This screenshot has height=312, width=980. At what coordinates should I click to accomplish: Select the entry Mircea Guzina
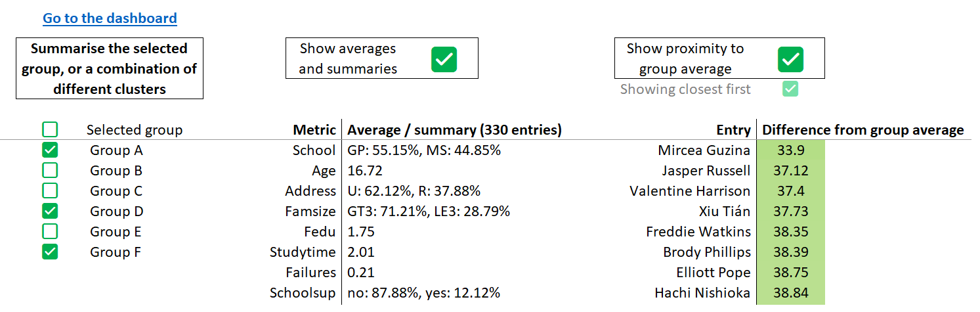point(704,150)
